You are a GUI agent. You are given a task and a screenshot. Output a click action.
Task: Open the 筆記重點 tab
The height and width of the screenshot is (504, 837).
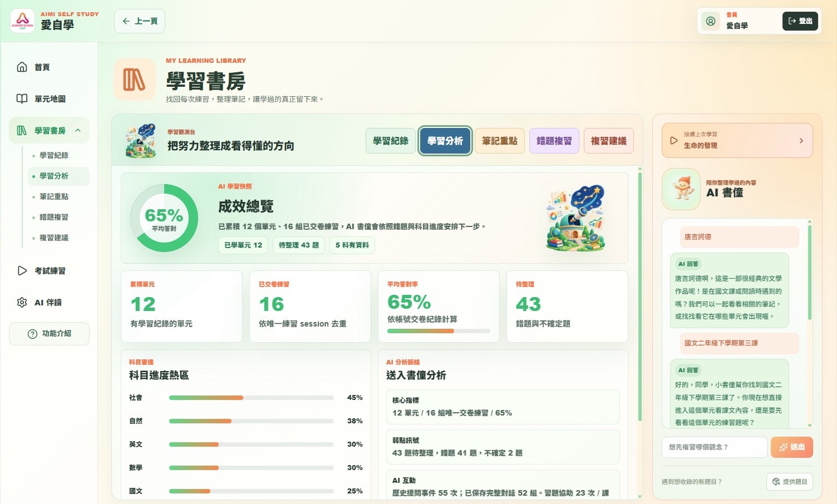500,141
